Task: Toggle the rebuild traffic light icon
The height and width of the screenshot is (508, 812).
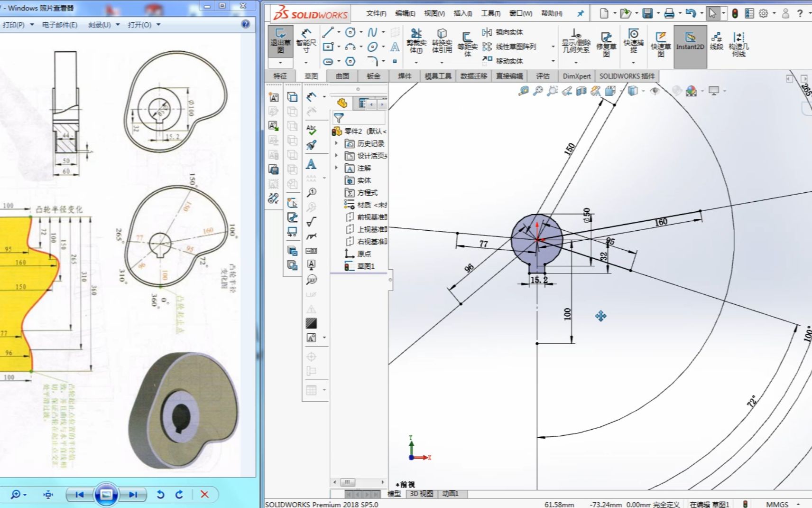Action: (x=735, y=13)
